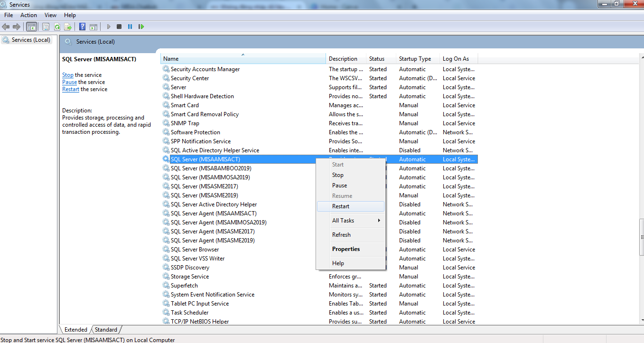Select System Event Notification Service row
Screen dimensions: 644x343
click(x=319, y=295)
